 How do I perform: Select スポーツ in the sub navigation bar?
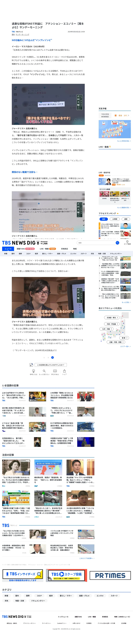[84, 254]
